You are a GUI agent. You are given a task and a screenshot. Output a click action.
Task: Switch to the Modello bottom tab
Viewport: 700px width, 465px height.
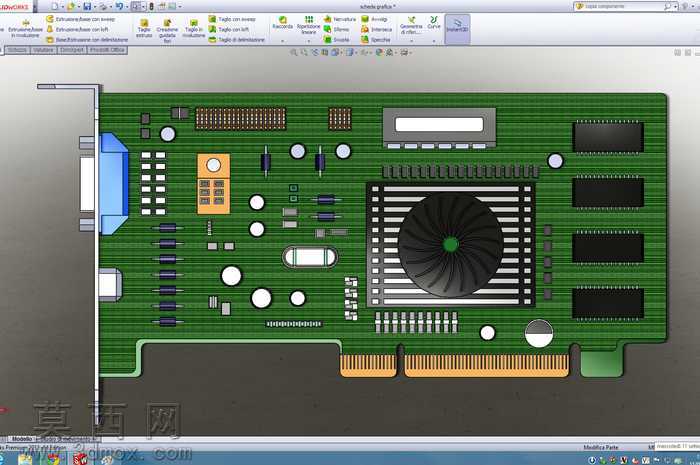point(22,440)
